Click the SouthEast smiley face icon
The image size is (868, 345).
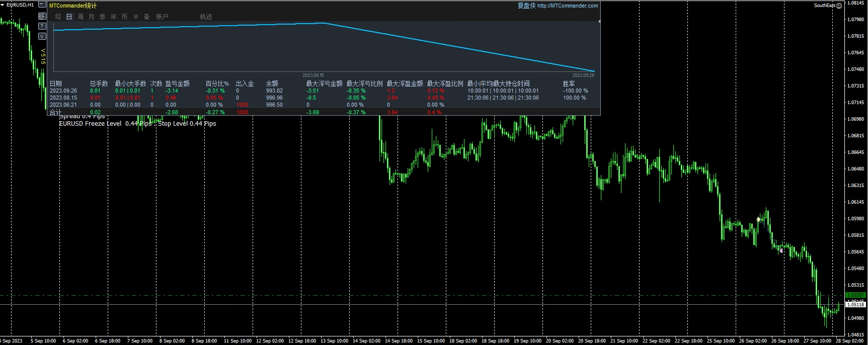click(839, 6)
